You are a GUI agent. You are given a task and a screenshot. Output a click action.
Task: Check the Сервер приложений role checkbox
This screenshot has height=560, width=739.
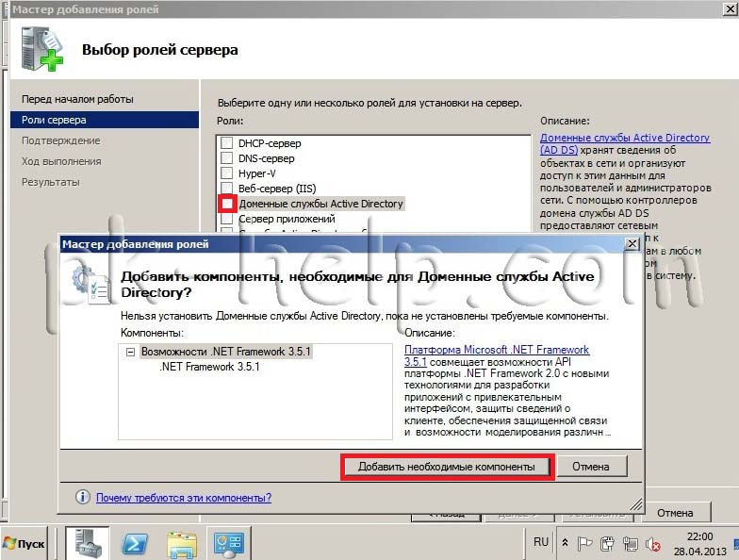tap(227, 219)
